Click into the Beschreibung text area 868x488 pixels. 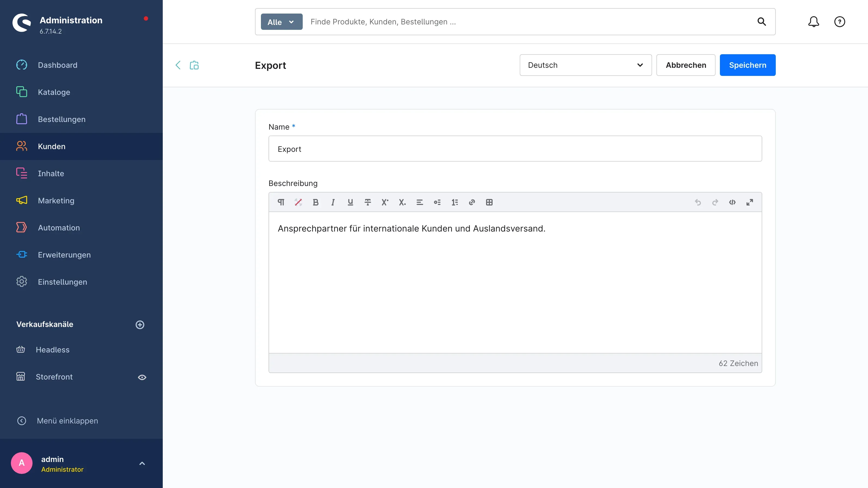pyautogui.click(x=515, y=282)
